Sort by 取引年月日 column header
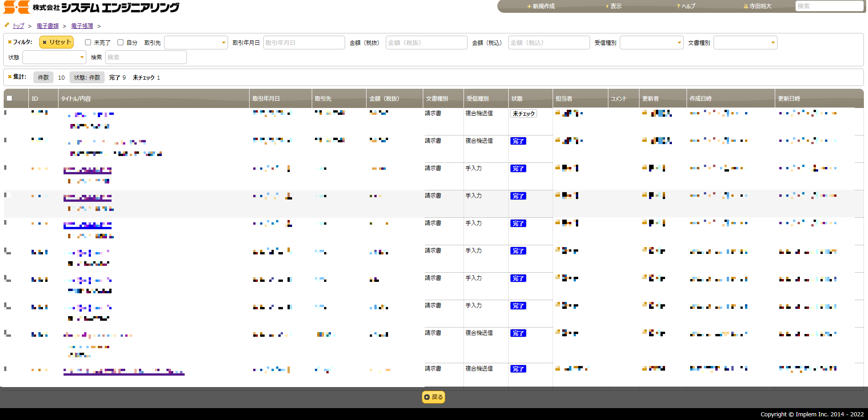The image size is (868, 420). tap(266, 99)
